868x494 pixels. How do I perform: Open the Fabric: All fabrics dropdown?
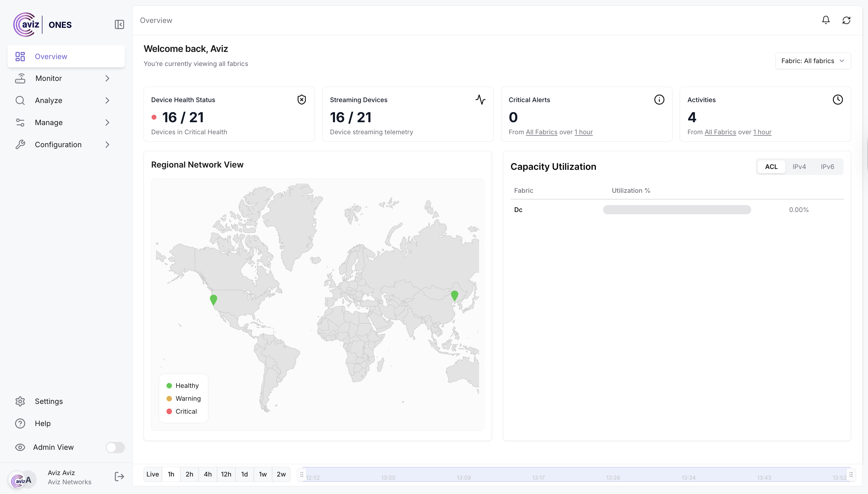[x=813, y=61]
